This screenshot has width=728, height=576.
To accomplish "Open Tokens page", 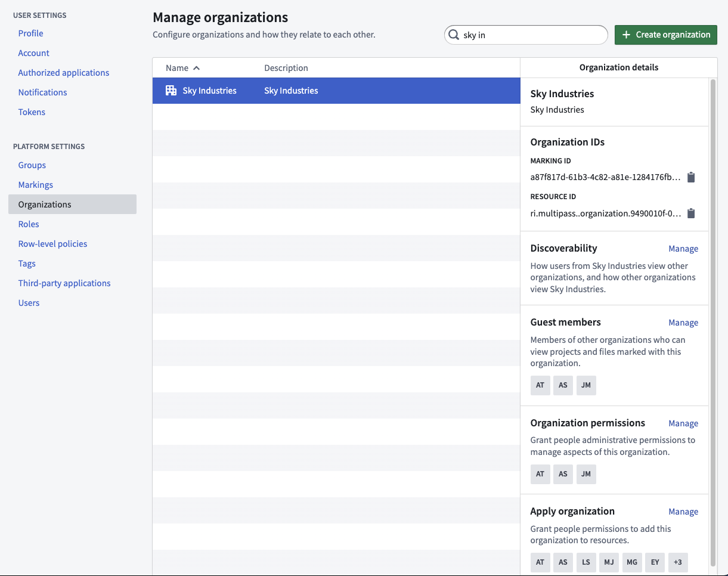I will (32, 112).
